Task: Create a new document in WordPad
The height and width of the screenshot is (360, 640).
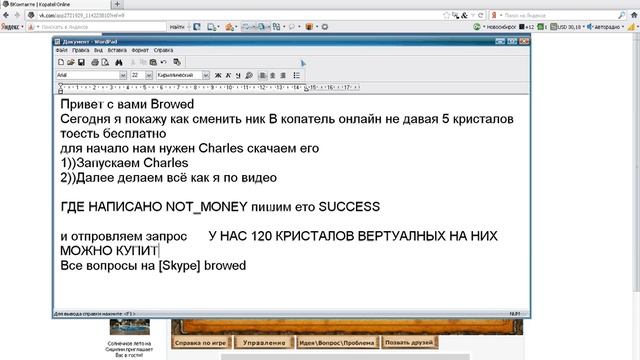Action: [61, 62]
